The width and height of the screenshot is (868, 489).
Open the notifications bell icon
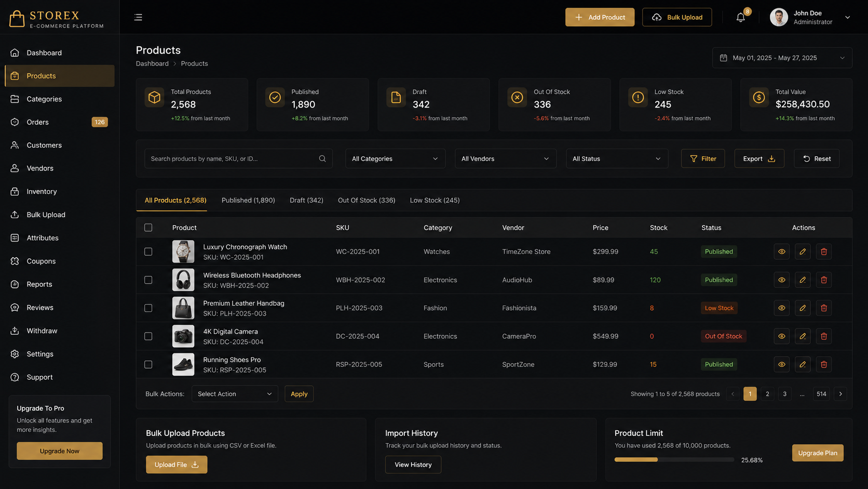click(740, 17)
